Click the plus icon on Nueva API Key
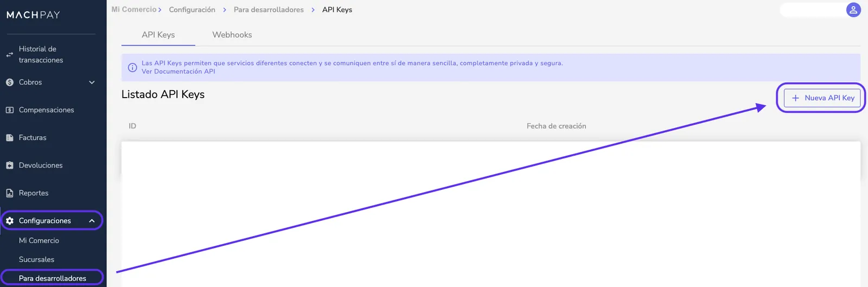Image resolution: width=868 pixels, height=287 pixels. (x=795, y=98)
